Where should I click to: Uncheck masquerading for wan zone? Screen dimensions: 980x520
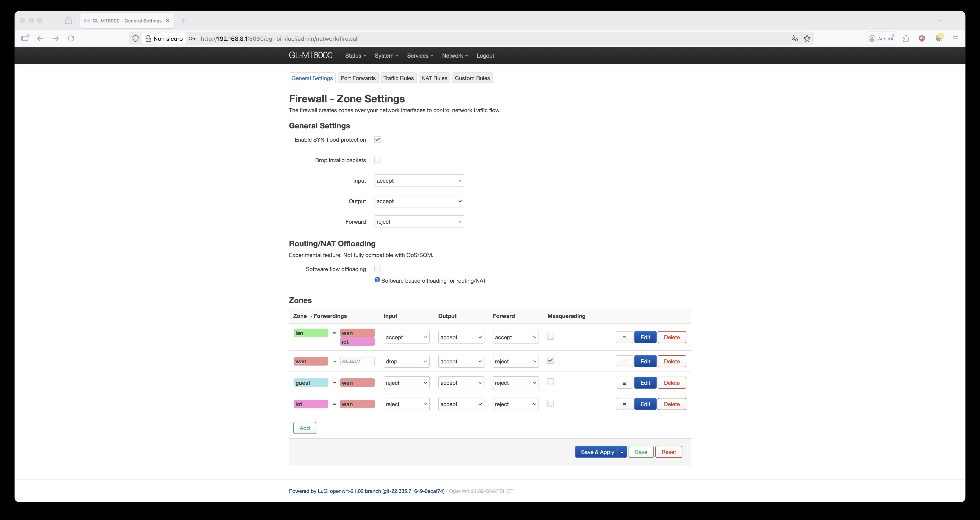[550, 360]
